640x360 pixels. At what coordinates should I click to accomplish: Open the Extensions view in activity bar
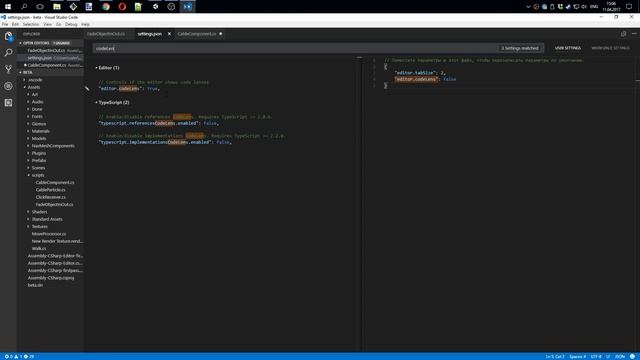click(8, 103)
